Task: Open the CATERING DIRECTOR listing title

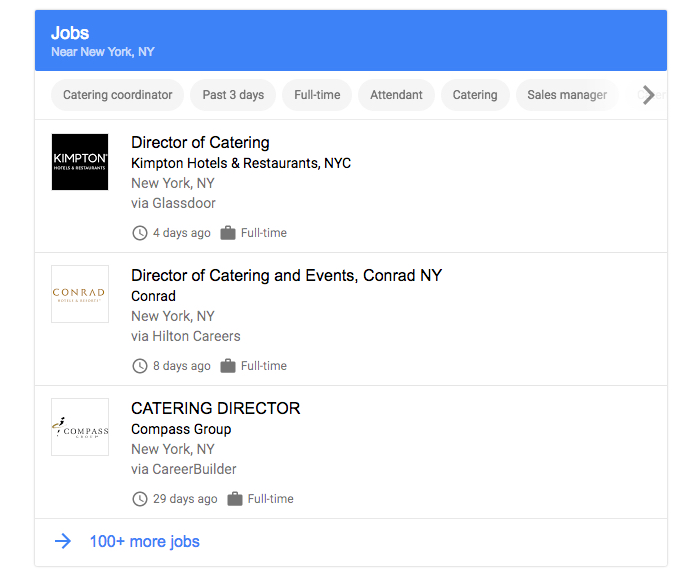Action: [x=215, y=408]
